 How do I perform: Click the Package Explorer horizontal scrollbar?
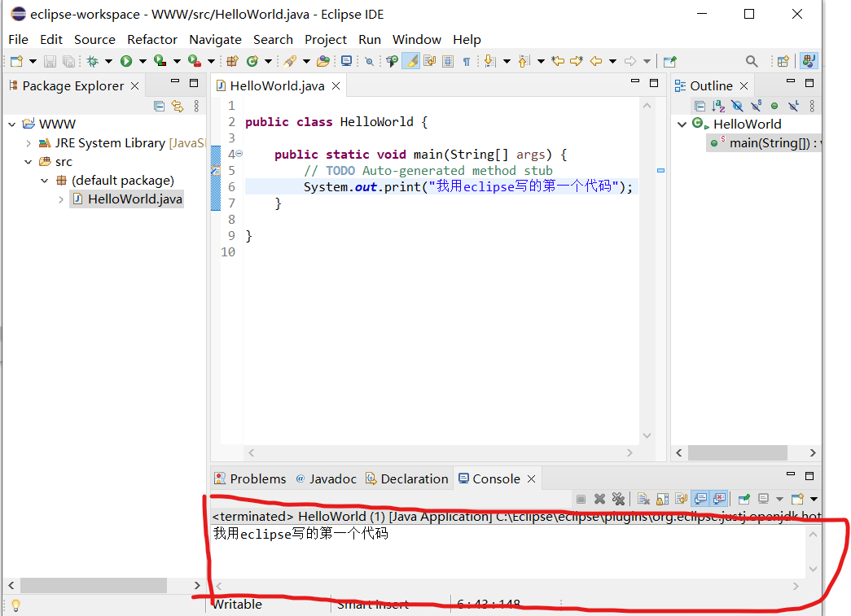(x=94, y=586)
